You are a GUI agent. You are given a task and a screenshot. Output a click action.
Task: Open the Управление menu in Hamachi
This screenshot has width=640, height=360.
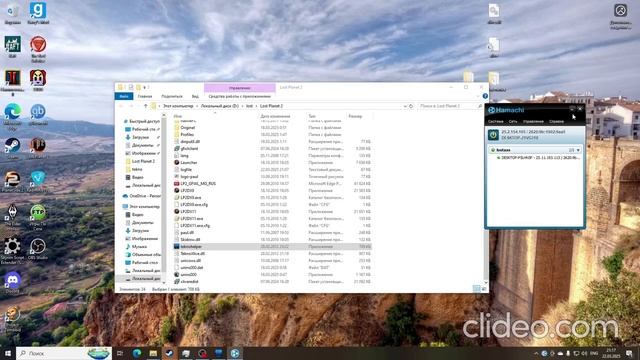[x=533, y=122]
